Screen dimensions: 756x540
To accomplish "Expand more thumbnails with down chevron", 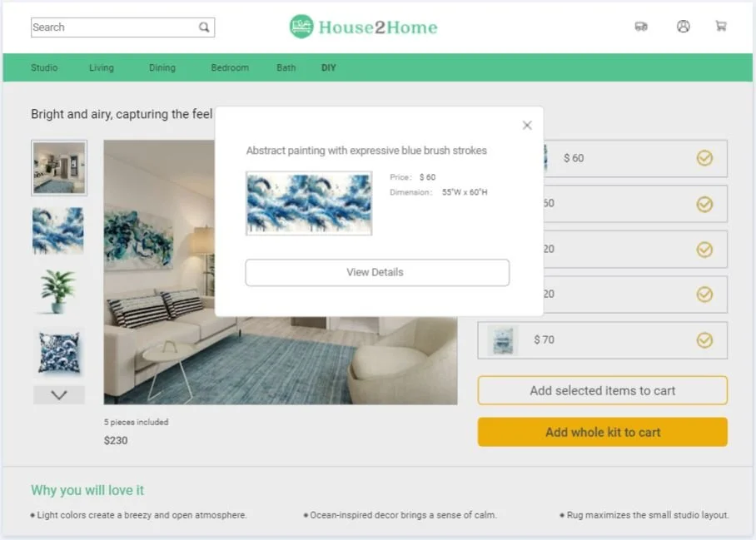I will [59, 395].
